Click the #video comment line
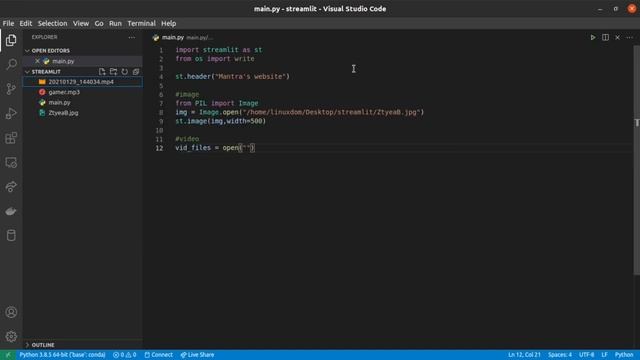 pos(187,139)
